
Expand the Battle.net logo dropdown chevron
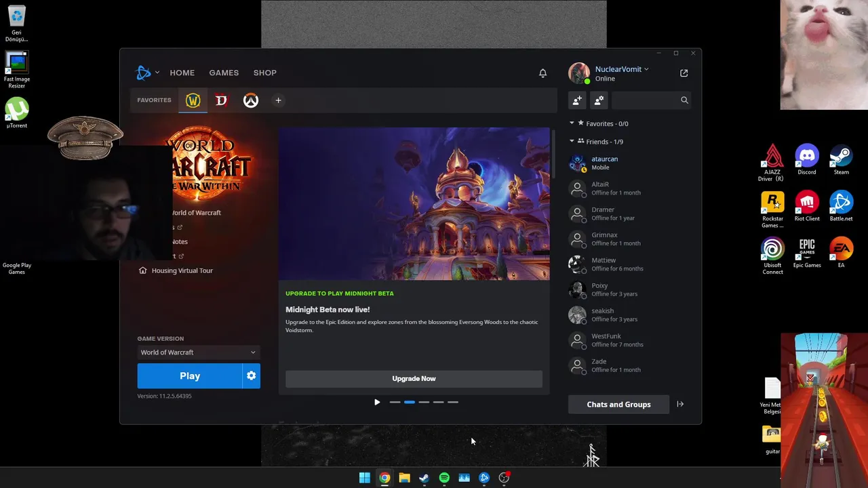pos(157,73)
